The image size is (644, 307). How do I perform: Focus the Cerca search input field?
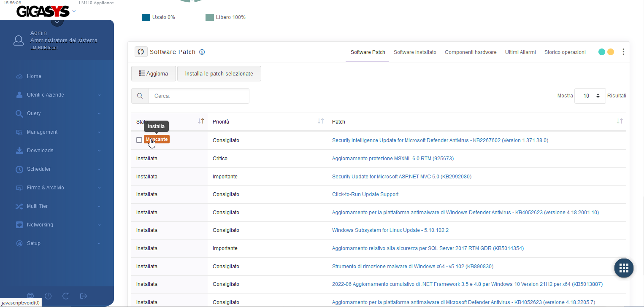click(x=199, y=96)
